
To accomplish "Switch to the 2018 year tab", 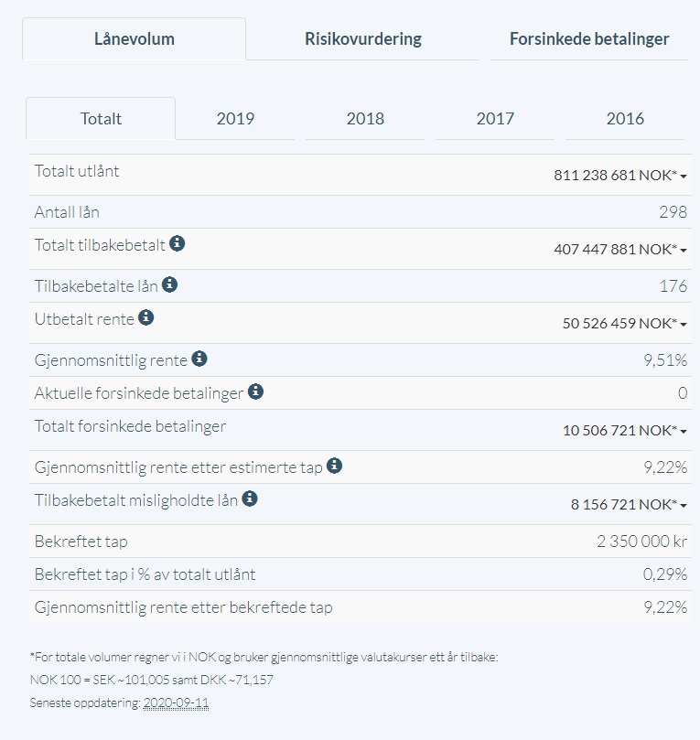I will 365,119.
